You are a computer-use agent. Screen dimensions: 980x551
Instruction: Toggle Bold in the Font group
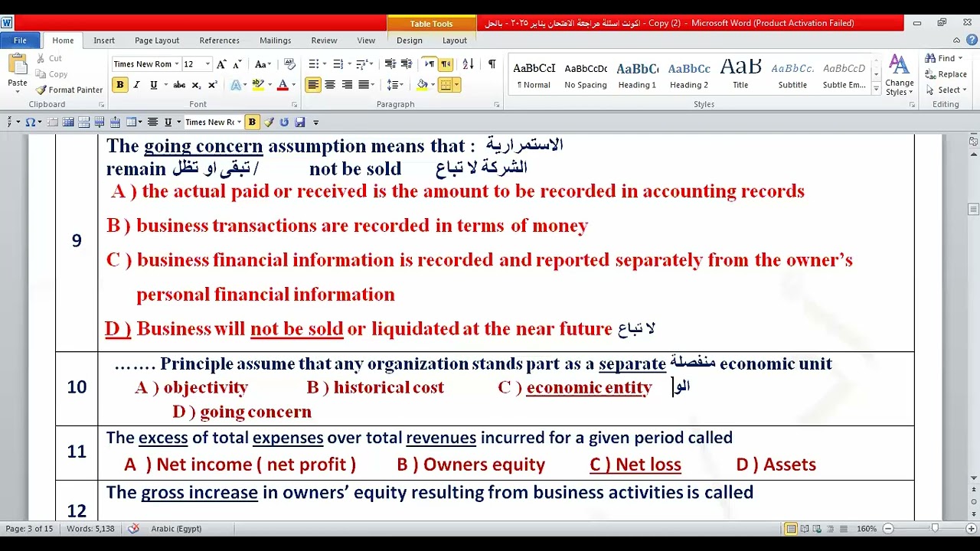tap(119, 85)
